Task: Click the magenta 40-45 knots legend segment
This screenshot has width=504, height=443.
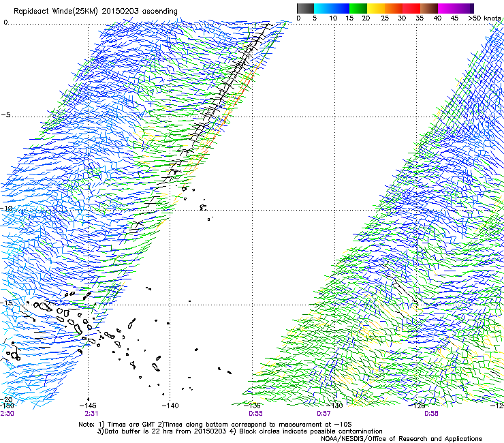Action: click(x=447, y=8)
